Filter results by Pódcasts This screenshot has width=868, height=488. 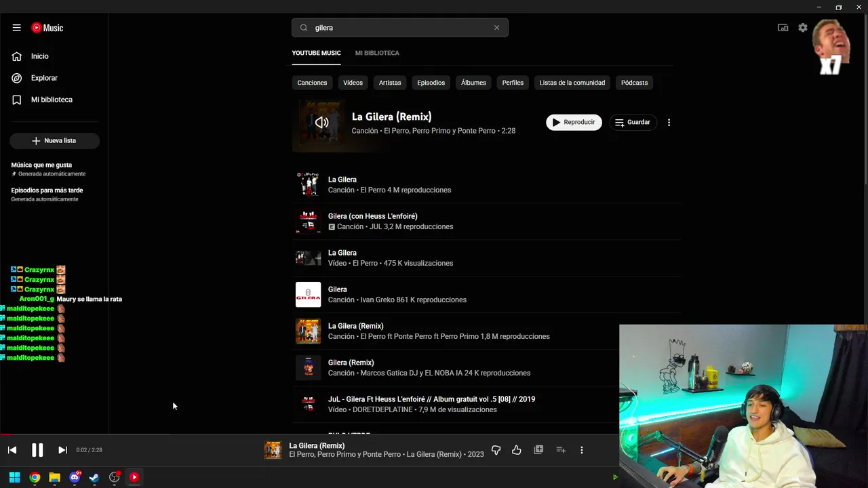pos(635,83)
